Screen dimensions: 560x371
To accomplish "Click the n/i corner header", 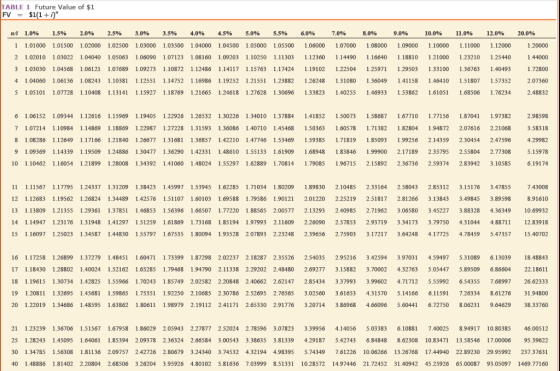I will (x=14, y=34).
